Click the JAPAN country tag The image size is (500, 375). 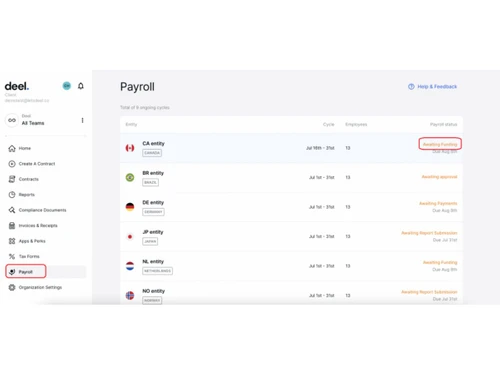[150, 241]
